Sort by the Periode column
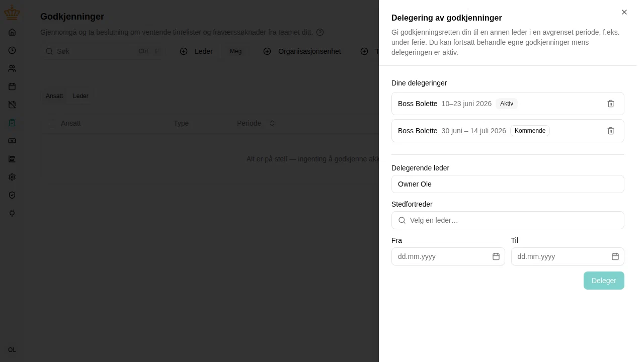The height and width of the screenshot is (362, 644). pos(256,123)
